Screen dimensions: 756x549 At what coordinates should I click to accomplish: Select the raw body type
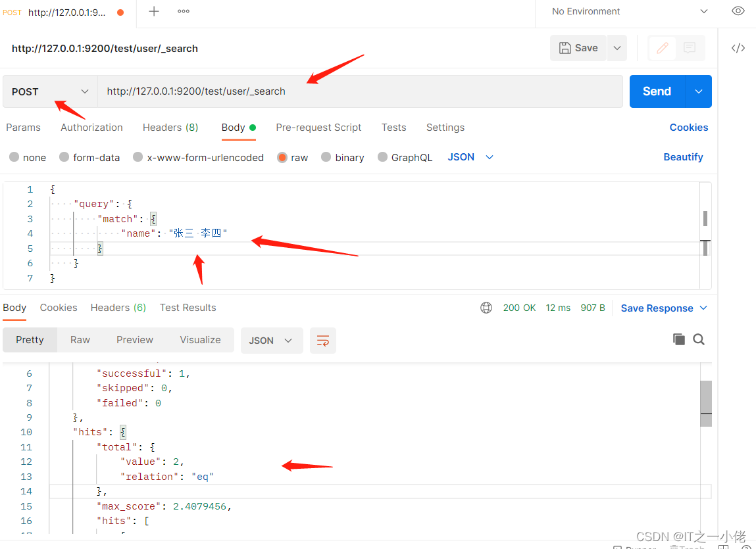coord(292,157)
